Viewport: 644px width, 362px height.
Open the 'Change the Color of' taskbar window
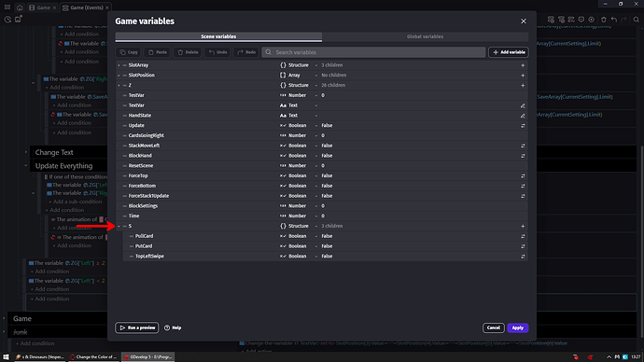click(93, 357)
